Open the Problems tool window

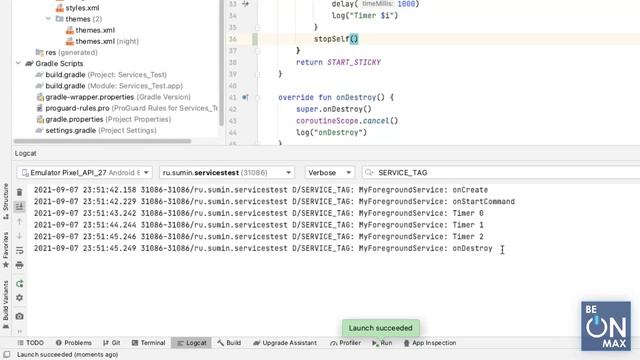pyautogui.click(x=73, y=343)
